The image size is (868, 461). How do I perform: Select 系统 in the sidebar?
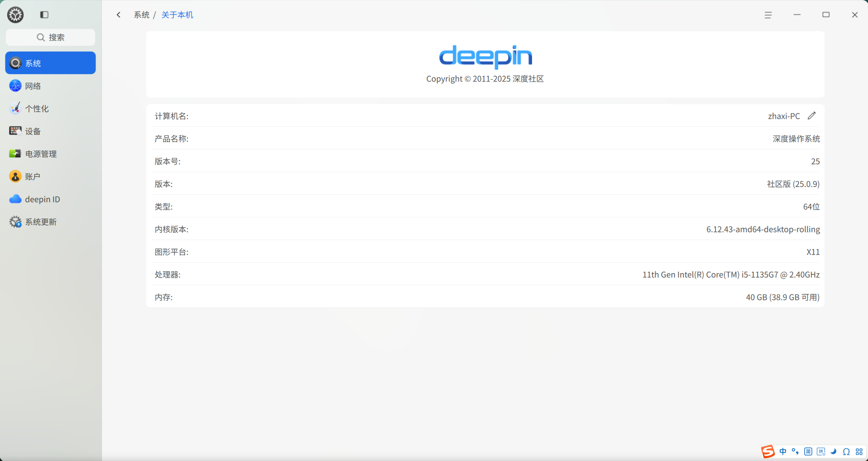(51, 63)
